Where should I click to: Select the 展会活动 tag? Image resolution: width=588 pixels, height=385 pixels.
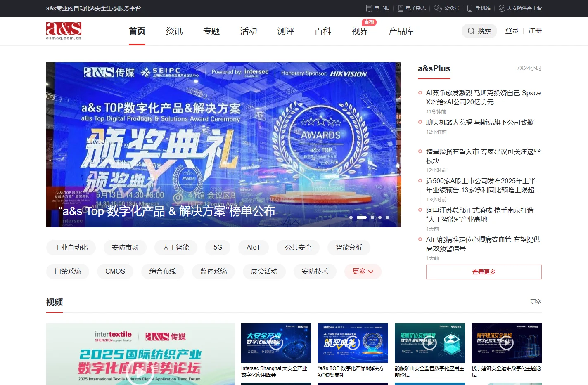point(264,272)
